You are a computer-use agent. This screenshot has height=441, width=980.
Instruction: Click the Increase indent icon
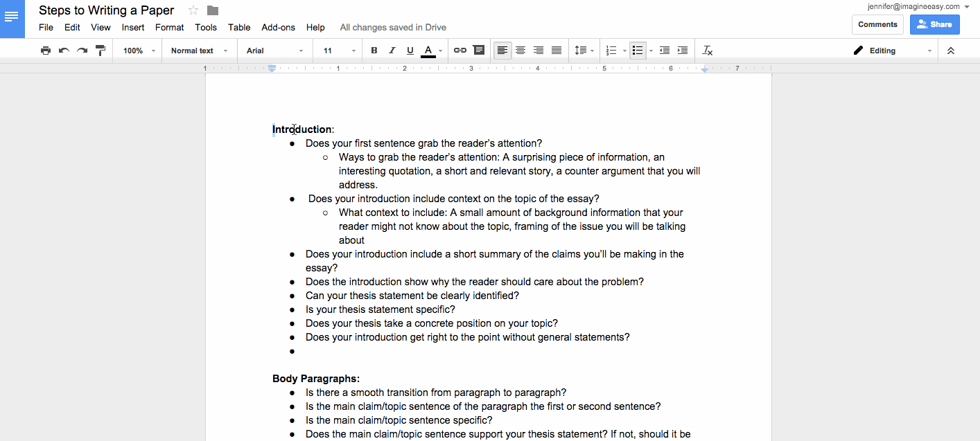point(683,51)
